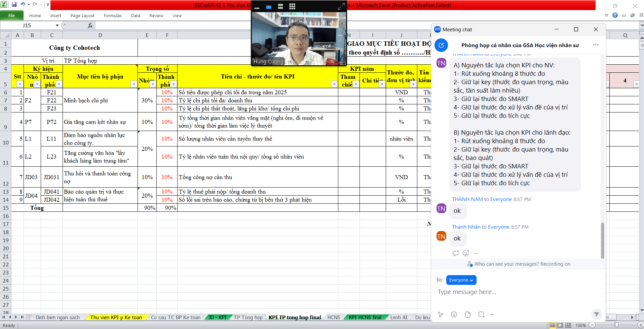The width and height of the screenshot is (644, 329).
Task: Open more actions for Thanh Nhàn's message
Action: (476, 253)
